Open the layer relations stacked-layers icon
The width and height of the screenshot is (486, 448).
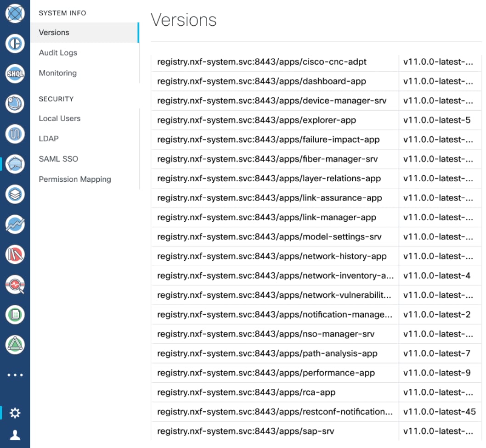pyautogui.click(x=15, y=194)
